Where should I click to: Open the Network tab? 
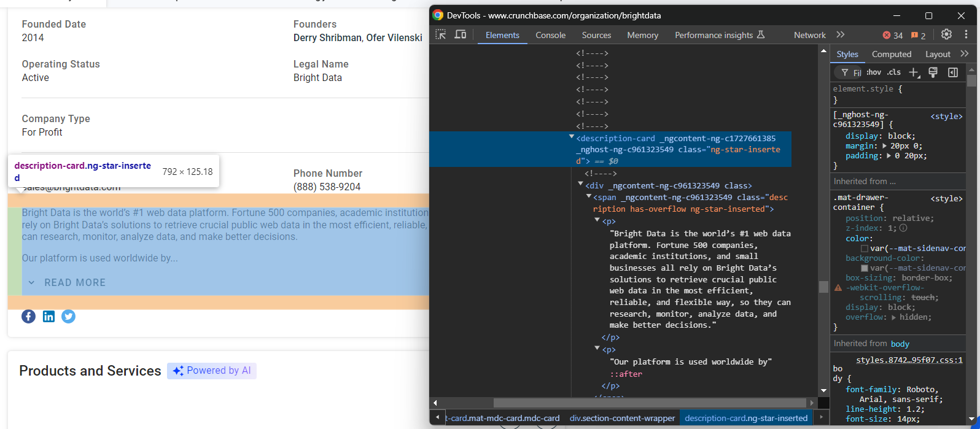coord(809,35)
